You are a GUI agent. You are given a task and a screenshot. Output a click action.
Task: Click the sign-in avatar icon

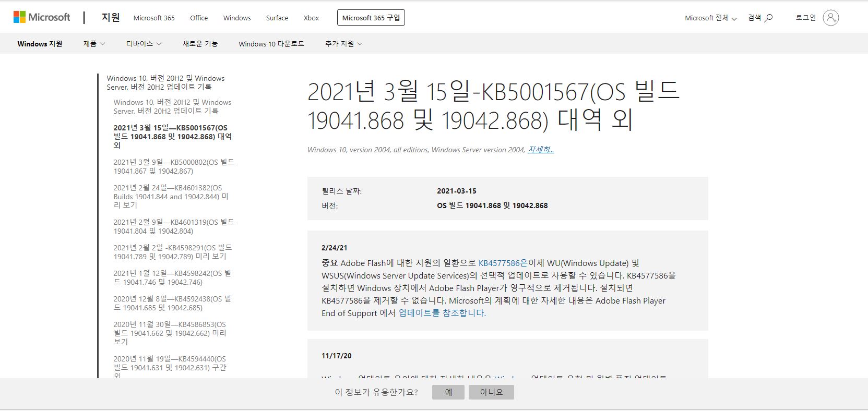point(830,18)
